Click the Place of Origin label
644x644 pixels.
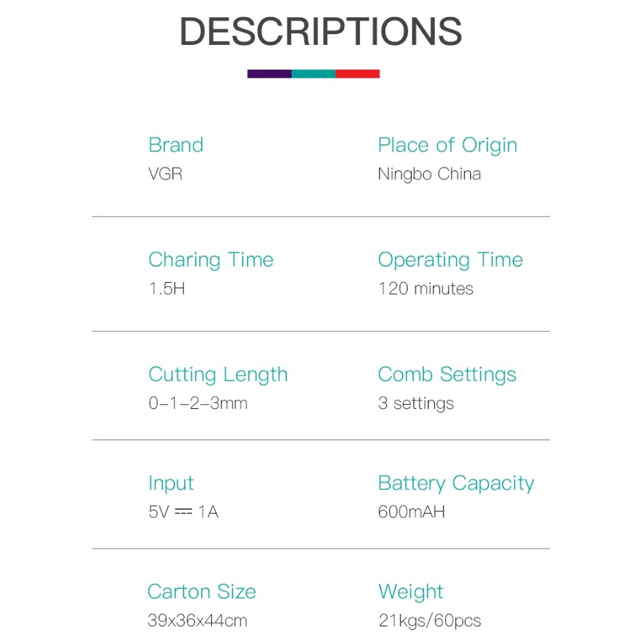tap(448, 146)
